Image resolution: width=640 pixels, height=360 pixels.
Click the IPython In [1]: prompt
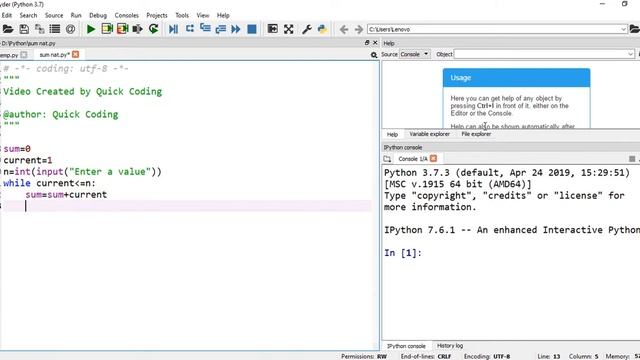(x=403, y=253)
